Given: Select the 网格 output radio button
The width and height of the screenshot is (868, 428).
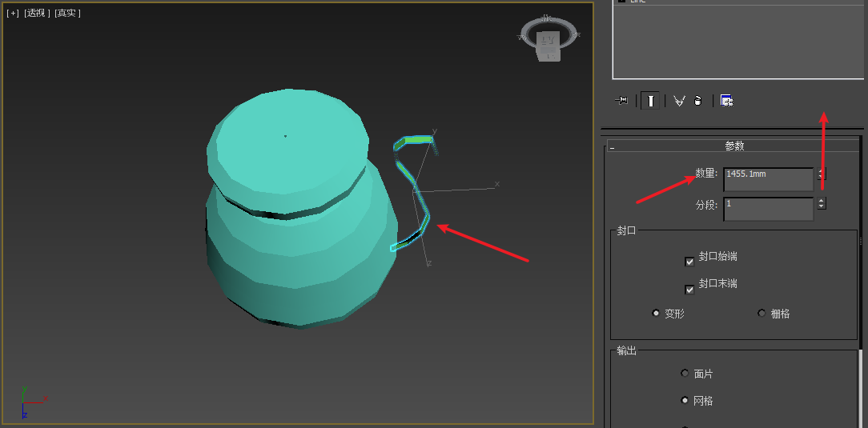Looking at the screenshot, I should pyautogui.click(x=685, y=400).
